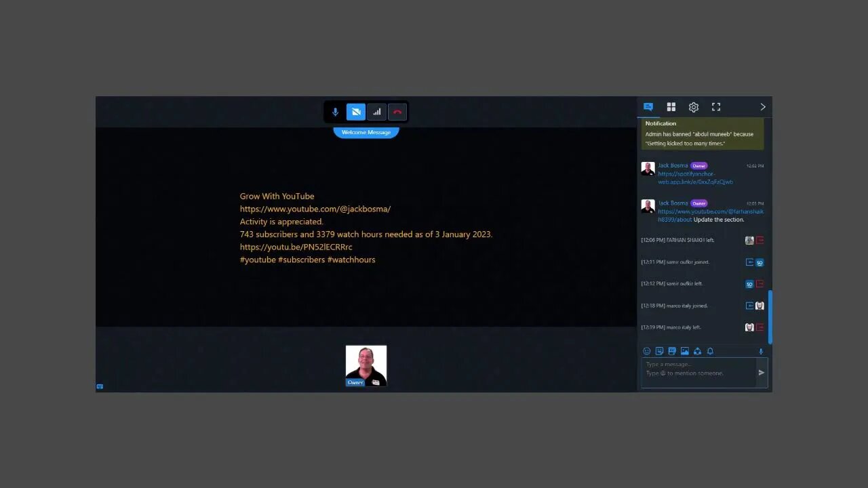The height and width of the screenshot is (488, 868).
Task: Click the chat panel scrollbar
Action: click(x=770, y=317)
